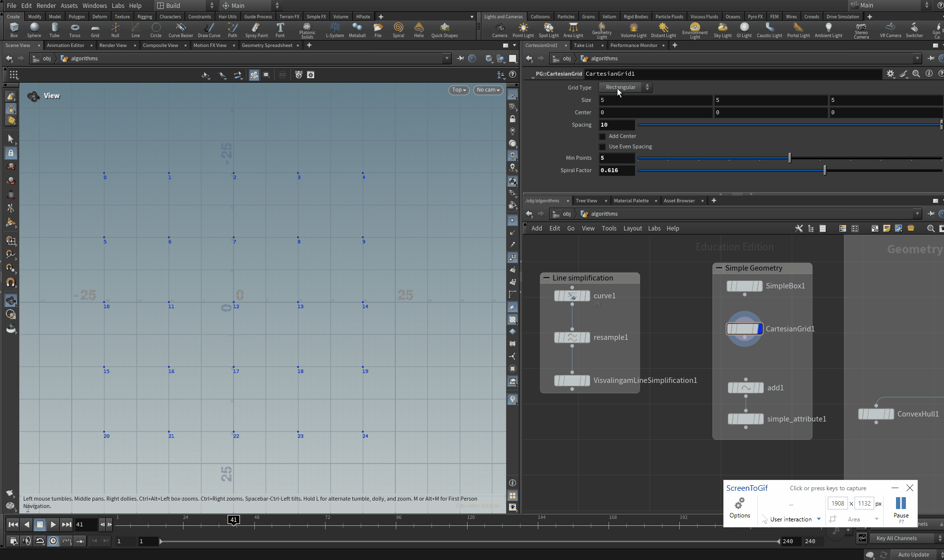Screen dimensions: 944x560
Task: Add a Portal Light
Action: (x=799, y=30)
